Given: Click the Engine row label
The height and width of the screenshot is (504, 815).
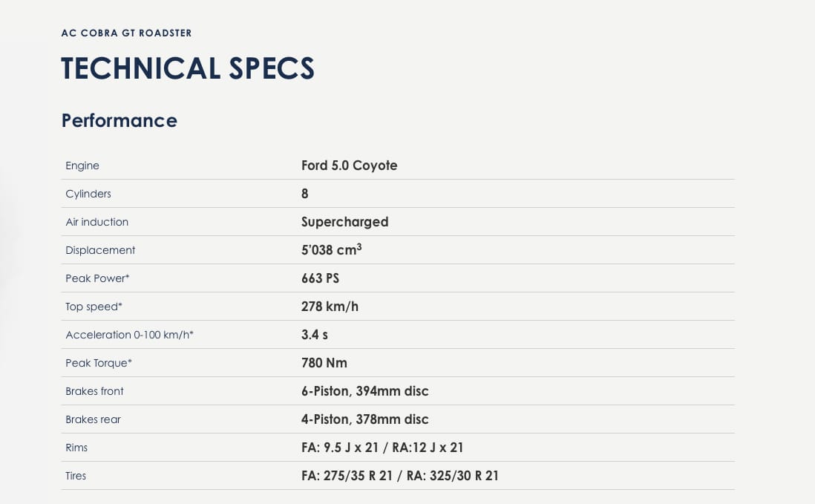Looking at the screenshot, I should coord(82,166).
